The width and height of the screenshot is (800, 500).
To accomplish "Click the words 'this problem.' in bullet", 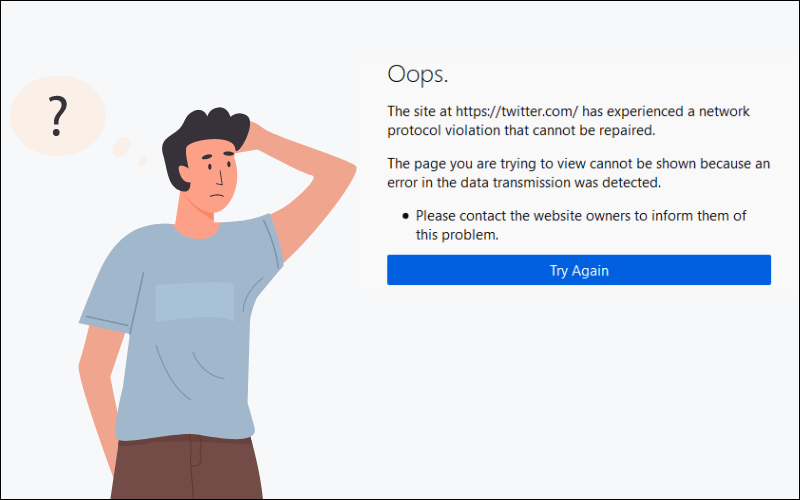I will coord(457,235).
